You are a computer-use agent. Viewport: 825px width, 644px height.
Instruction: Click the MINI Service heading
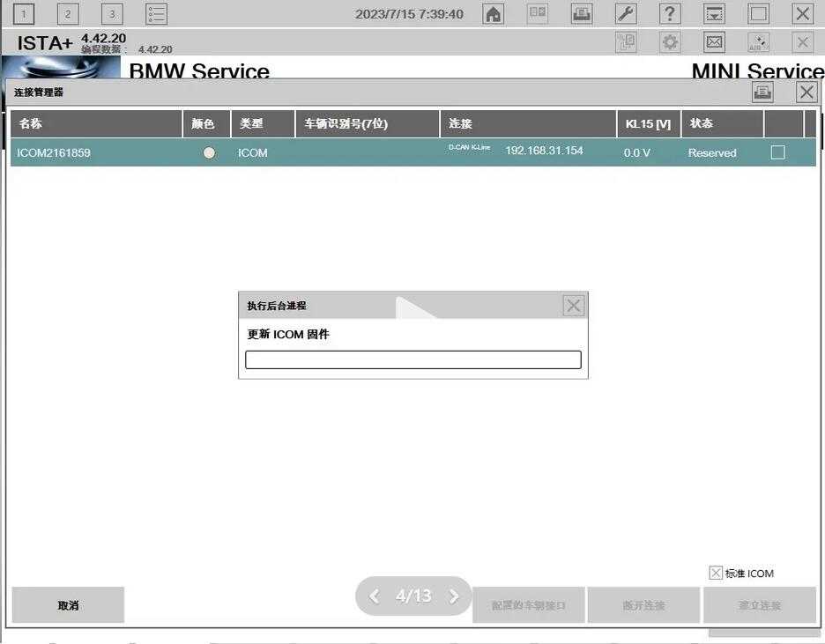(758, 71)
